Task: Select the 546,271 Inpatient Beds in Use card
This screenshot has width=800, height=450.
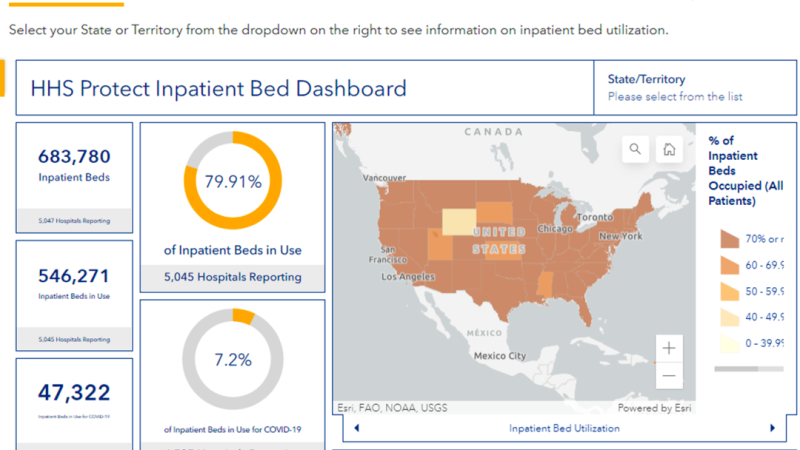Action: coord(74,295)
